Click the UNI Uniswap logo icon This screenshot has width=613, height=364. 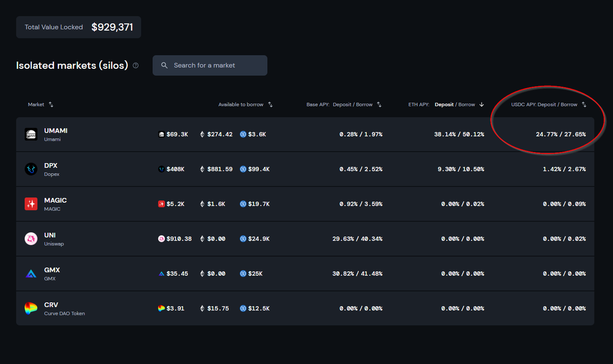(x=31, y=238)
